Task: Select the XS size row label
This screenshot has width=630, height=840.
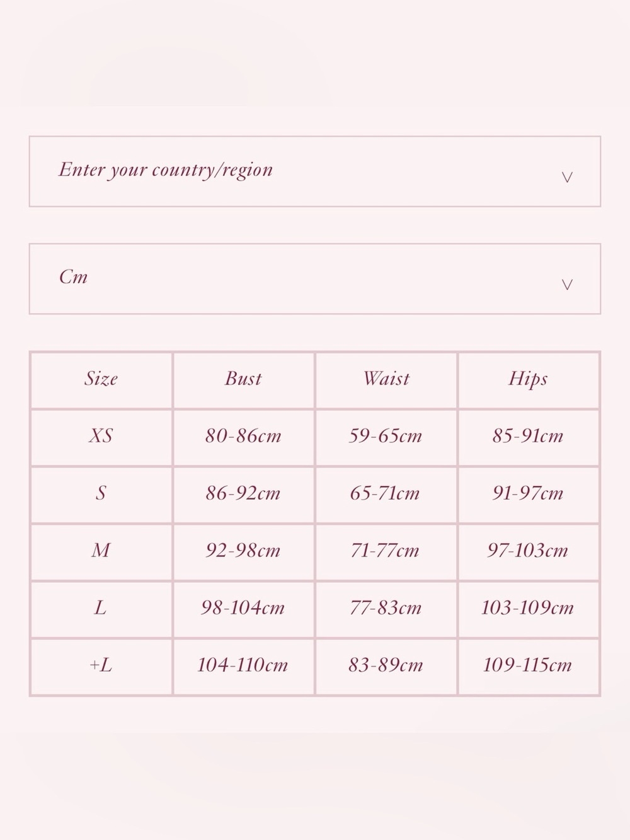Action: pyautogui.click(x=101, y=435)
